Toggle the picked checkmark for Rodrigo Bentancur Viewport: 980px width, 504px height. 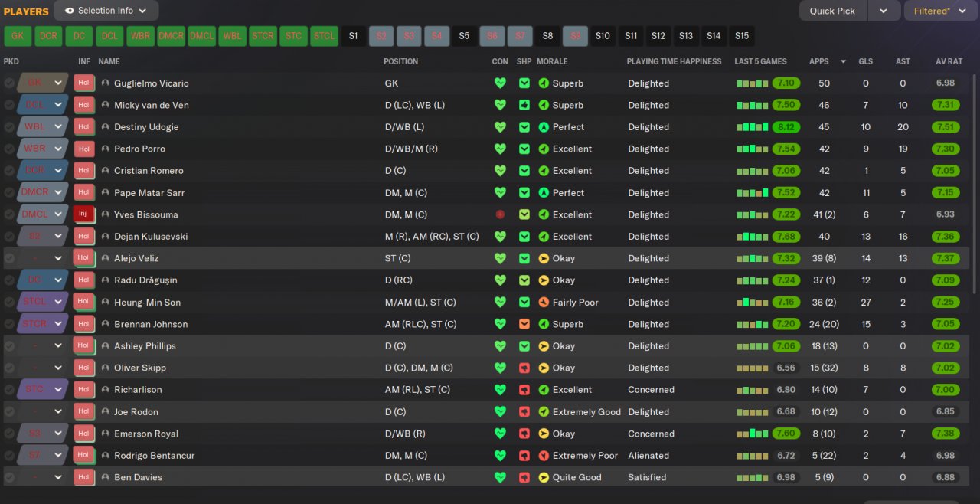(9, 455)
